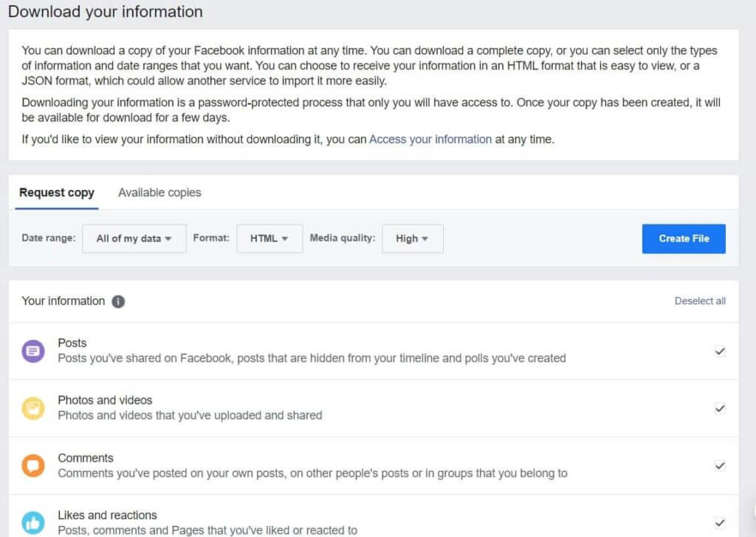Click the Photos and videos row title
The image size is (756, 537).
click(105, 400)
